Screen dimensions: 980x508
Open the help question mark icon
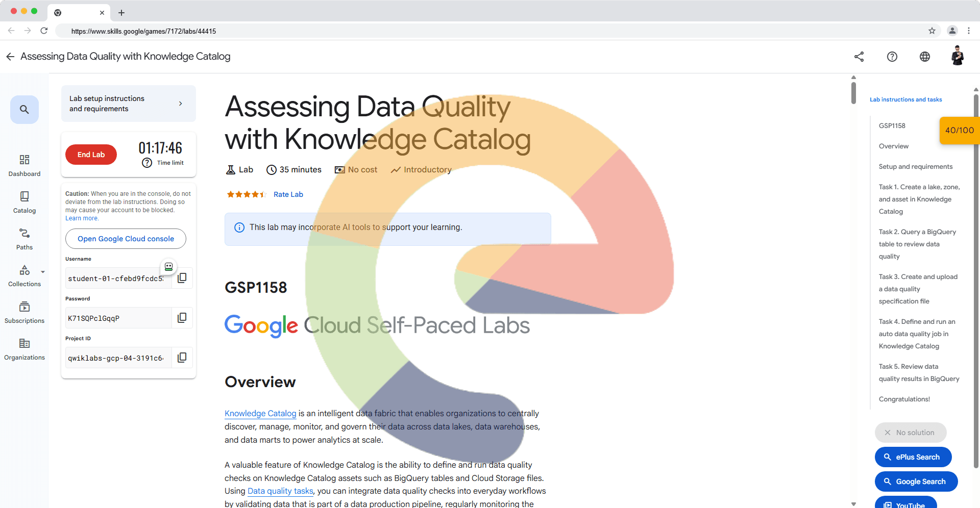[892, 57]
